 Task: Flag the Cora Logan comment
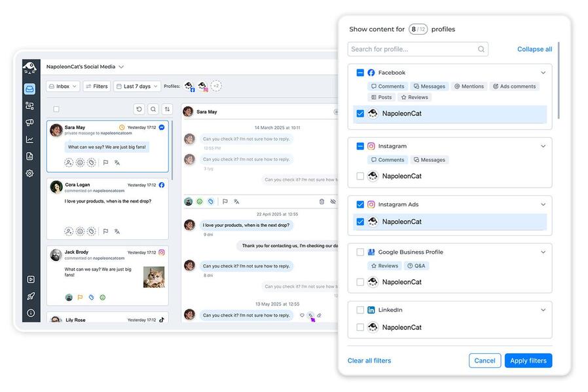pos(106,231)
